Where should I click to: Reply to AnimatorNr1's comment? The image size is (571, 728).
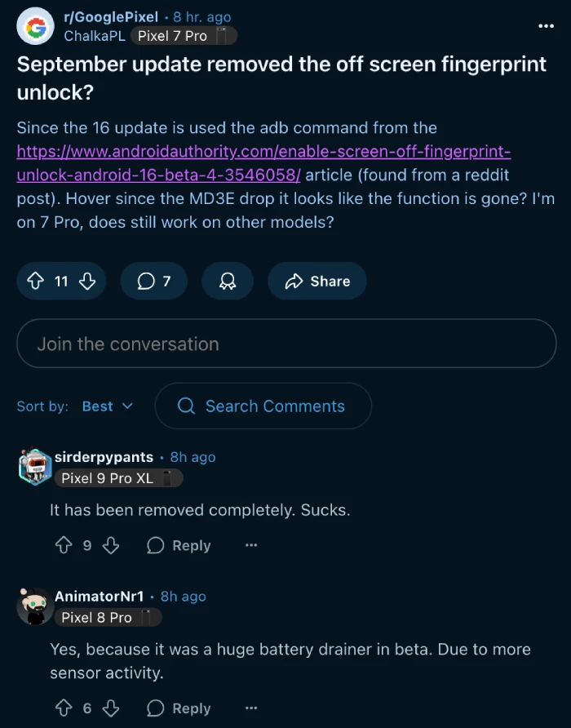click(179, 708)
